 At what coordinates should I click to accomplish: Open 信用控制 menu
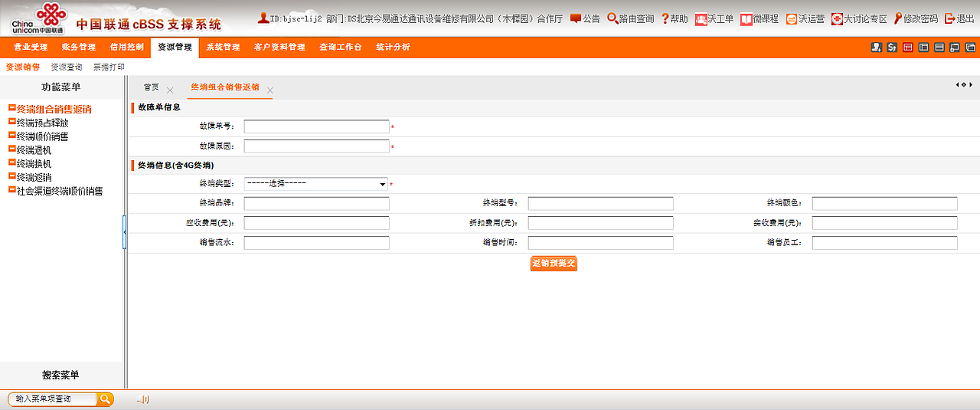point(126,48)
